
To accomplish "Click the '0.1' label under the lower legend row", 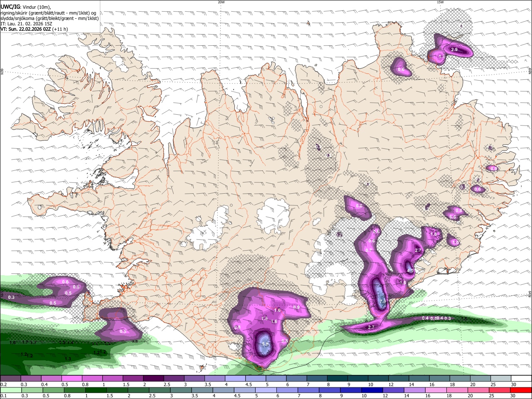I will (3, 396).
